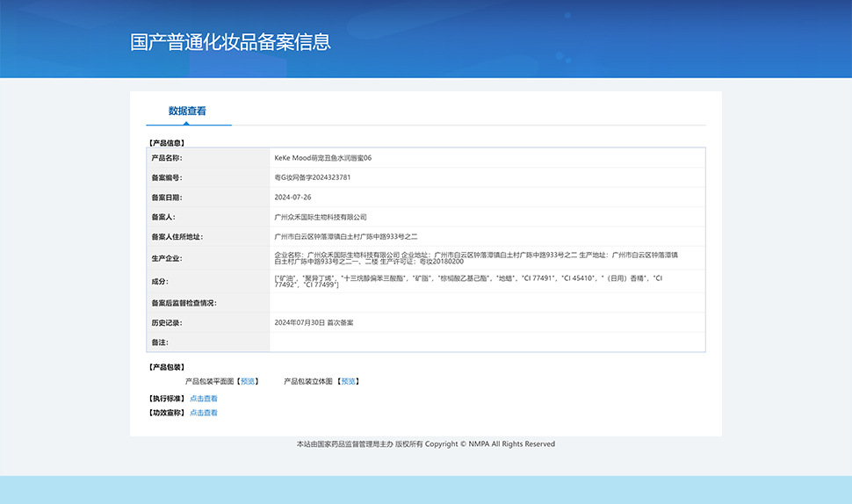
Task: Click the NMPA copyright footer text
Action: [x=426, y=443]
